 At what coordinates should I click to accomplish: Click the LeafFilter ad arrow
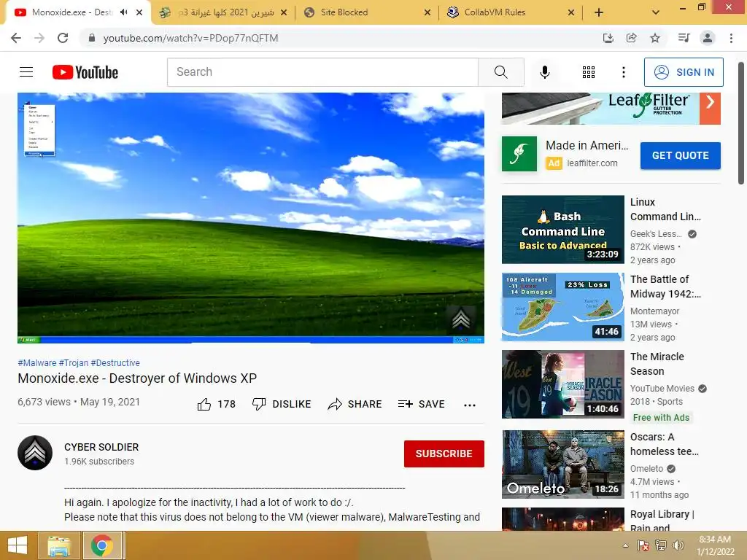(x=710, y=102)
